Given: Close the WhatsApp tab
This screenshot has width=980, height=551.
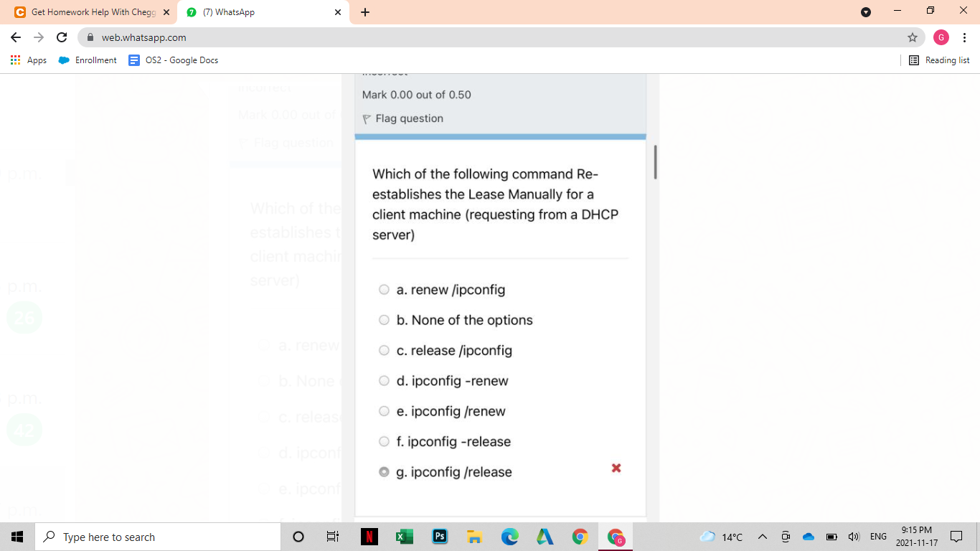Looking at the screenshot, I should click(x=338, y=12).
